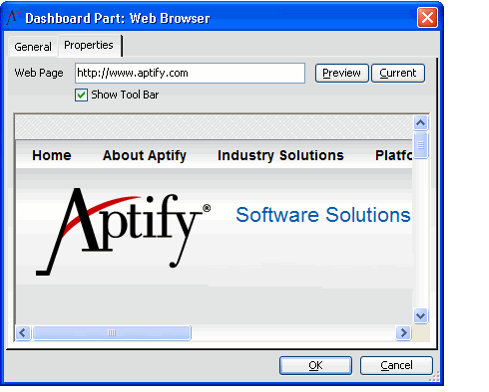Click the Web Page label

[39, 73]
